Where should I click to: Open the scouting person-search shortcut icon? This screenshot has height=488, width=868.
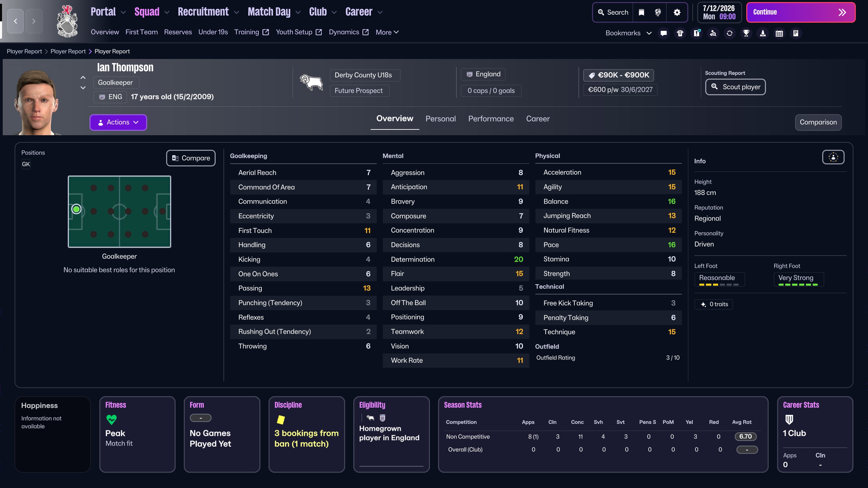click(713, 33)
